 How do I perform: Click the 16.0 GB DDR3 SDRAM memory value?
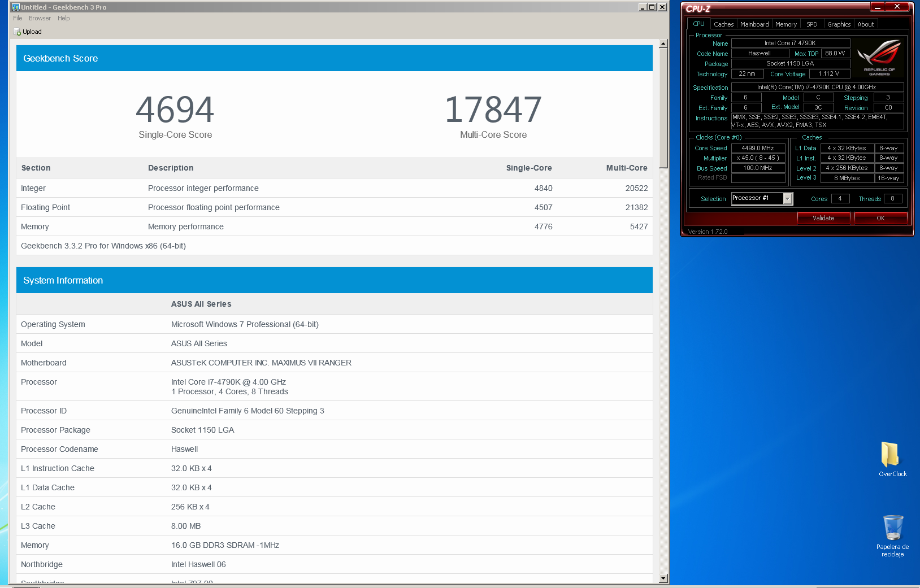coord(225,545)
